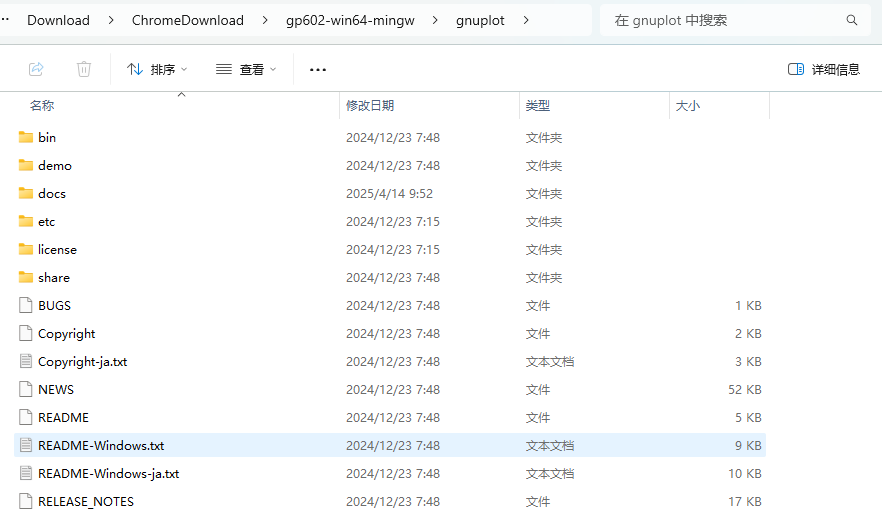Click the file name 'demo'
882x521 pixels.
pyautogui.click(x=55, y=165)
